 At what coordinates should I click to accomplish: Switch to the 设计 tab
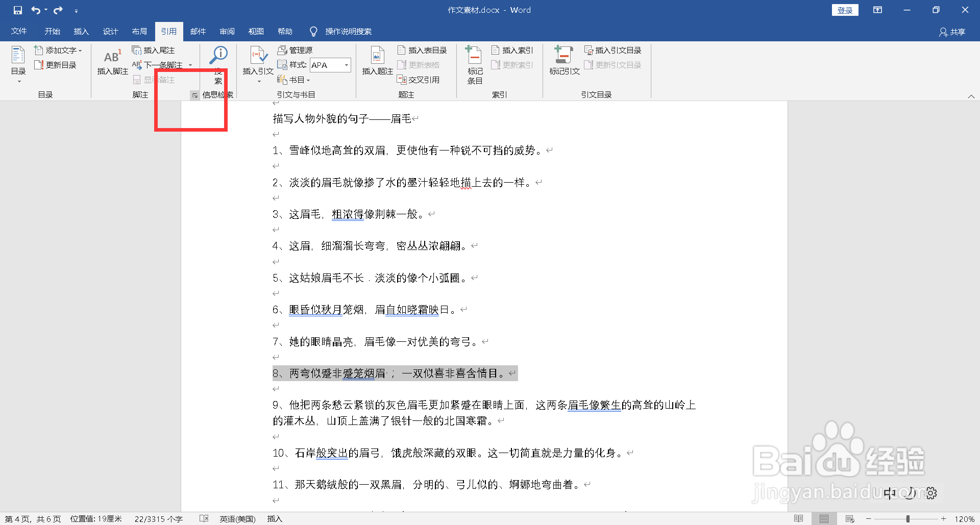click(110, 31)
